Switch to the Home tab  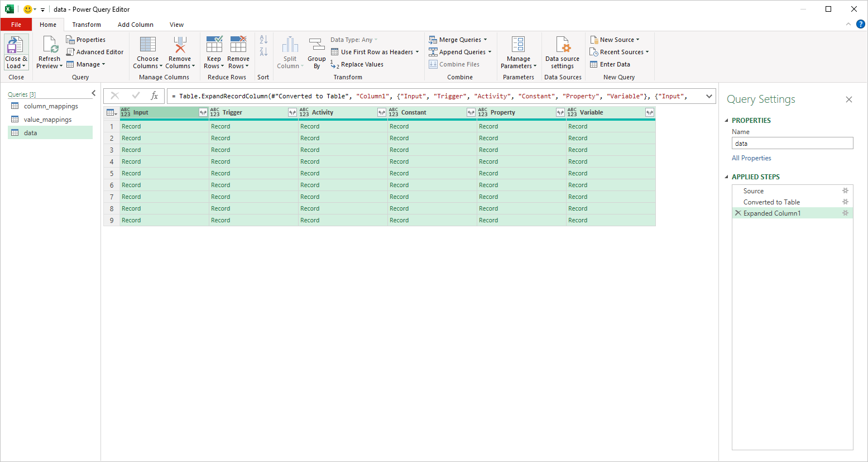point(48,25)
